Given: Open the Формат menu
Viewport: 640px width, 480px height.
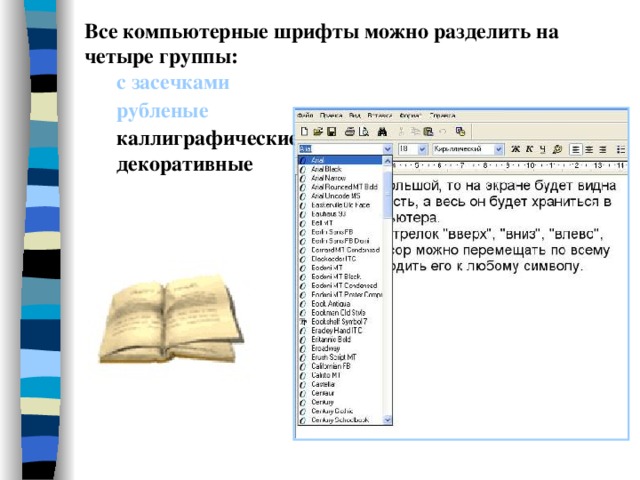Looking at the screenshot, I should click(x=410, y=116).
